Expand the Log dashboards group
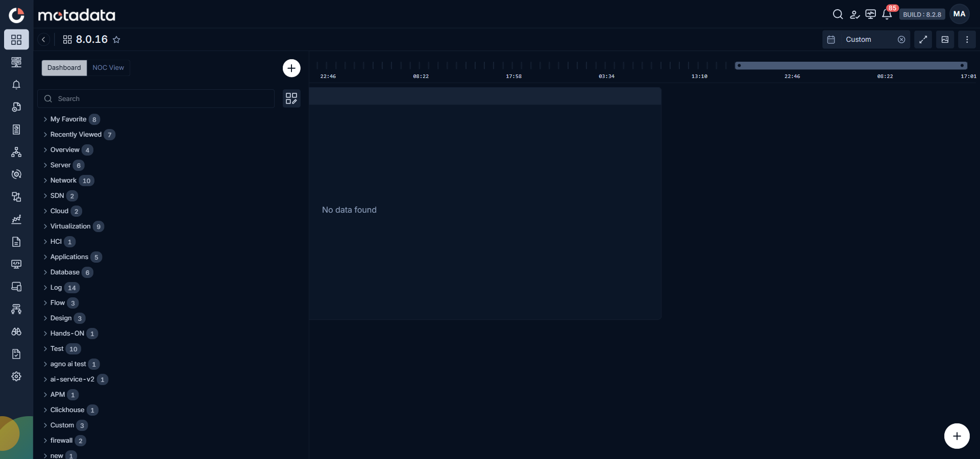This screenshot has width=980, height=459. (x=45, y=288)
